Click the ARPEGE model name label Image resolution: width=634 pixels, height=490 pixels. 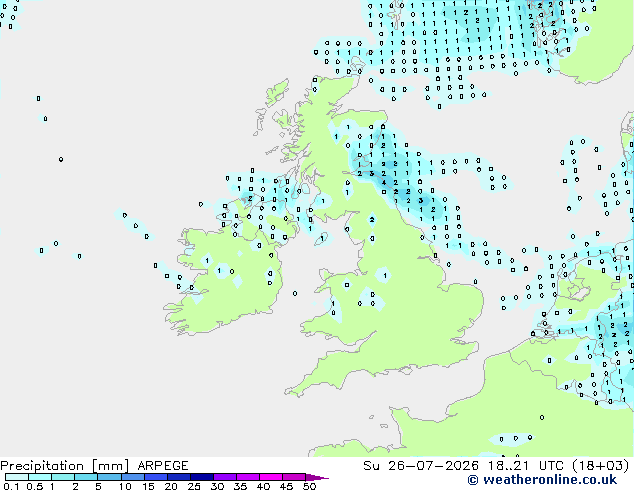pos(163,466)
